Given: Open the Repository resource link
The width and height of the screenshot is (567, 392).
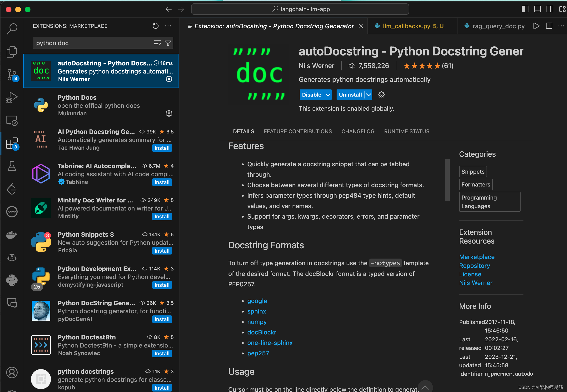Looking at the screenshot, I should pos(474,266).
